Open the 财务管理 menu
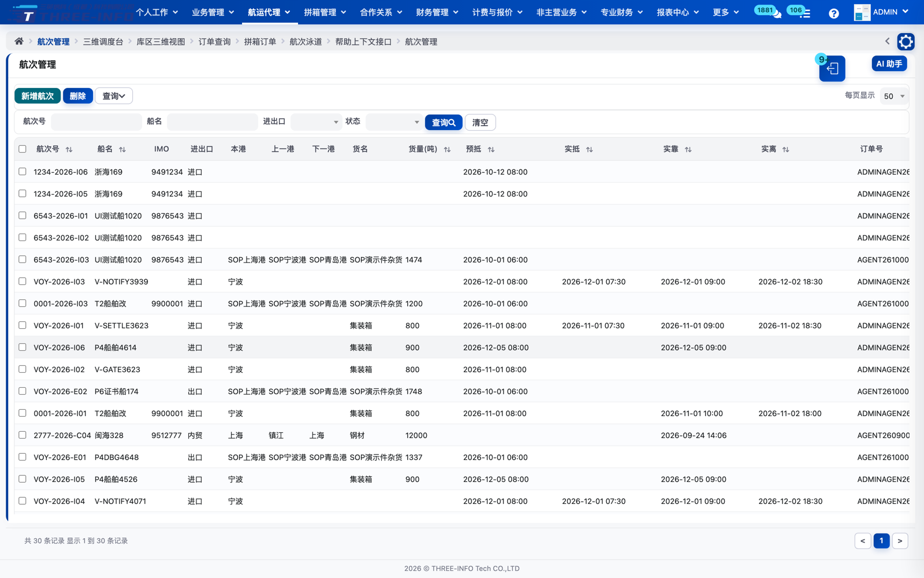The image size is (924, 578). 437,12
